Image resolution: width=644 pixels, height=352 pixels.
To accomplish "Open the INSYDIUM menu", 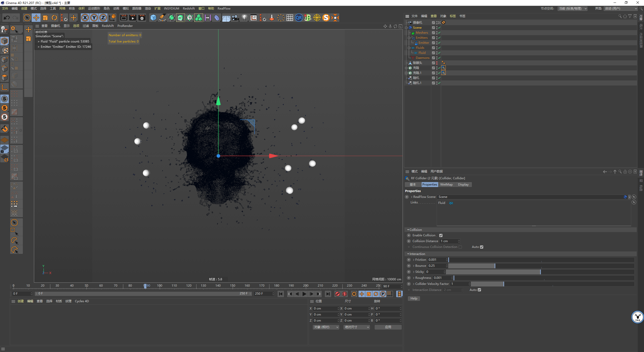I will pyautogui.click(x=172, y=9).
